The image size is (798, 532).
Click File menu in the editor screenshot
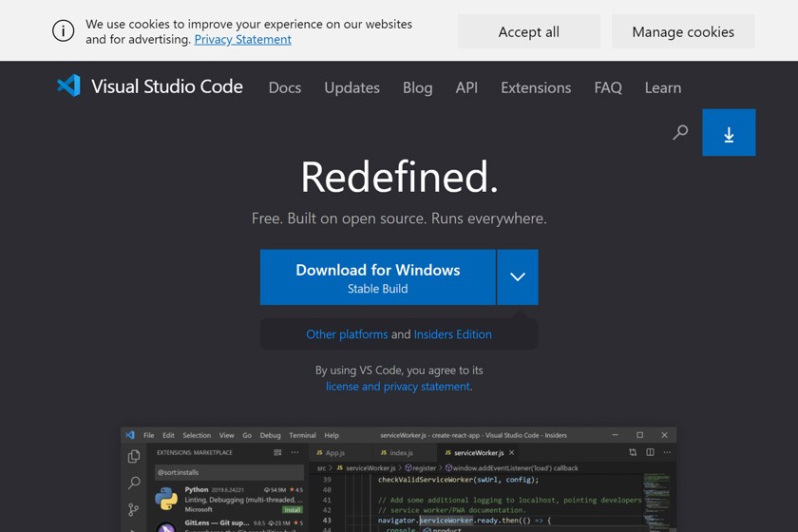pos(148,435)
